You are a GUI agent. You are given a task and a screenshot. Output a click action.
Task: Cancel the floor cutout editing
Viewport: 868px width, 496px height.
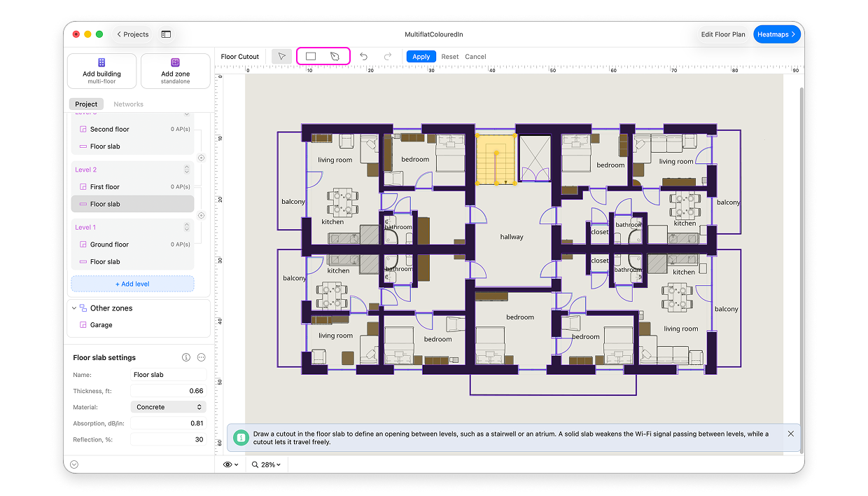(x=475, y=57)
